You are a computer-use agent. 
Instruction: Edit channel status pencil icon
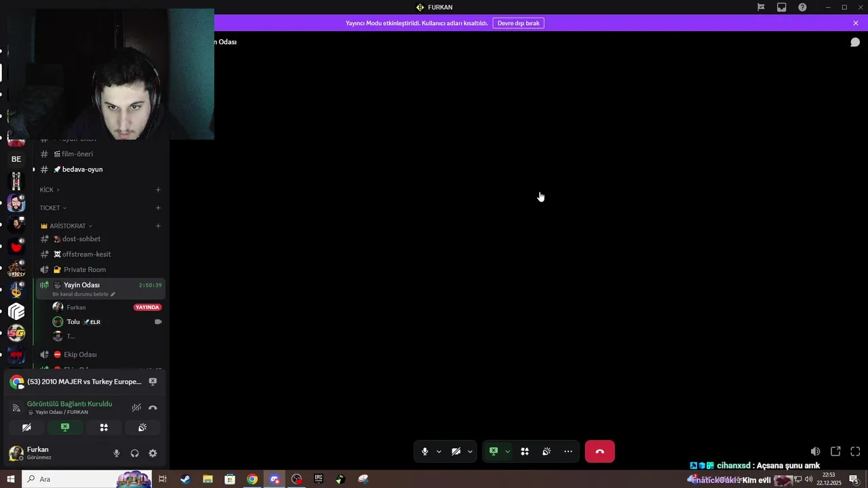click(113, 294)
